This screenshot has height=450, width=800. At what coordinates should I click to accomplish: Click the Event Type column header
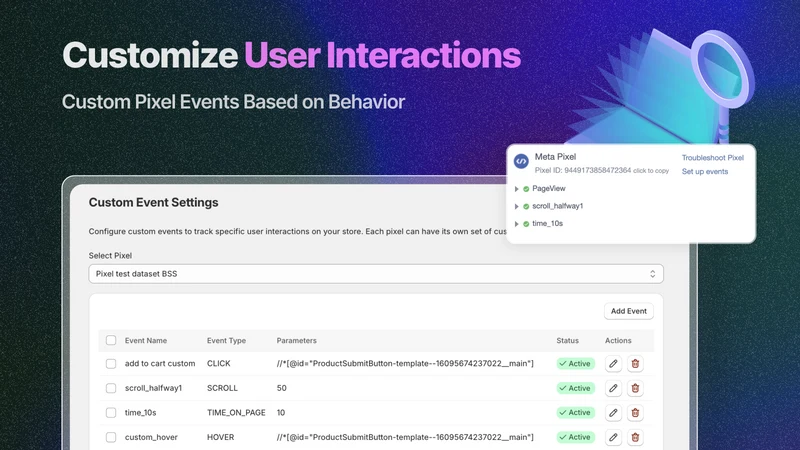click(226, 340)
